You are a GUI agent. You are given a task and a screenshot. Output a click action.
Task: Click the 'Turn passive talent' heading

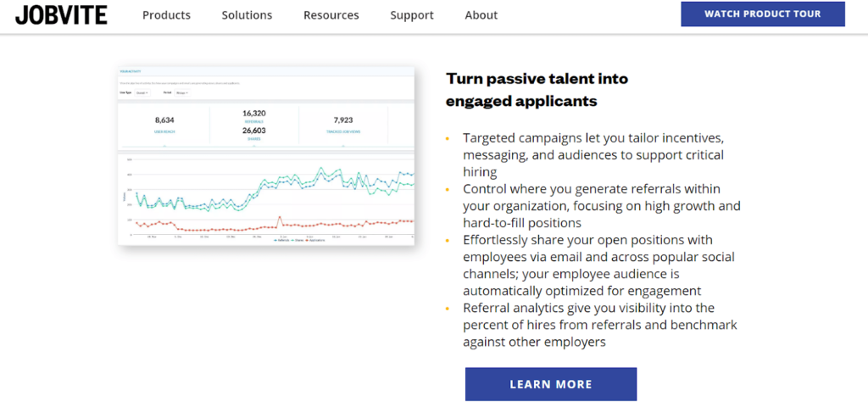click(537, 90)
